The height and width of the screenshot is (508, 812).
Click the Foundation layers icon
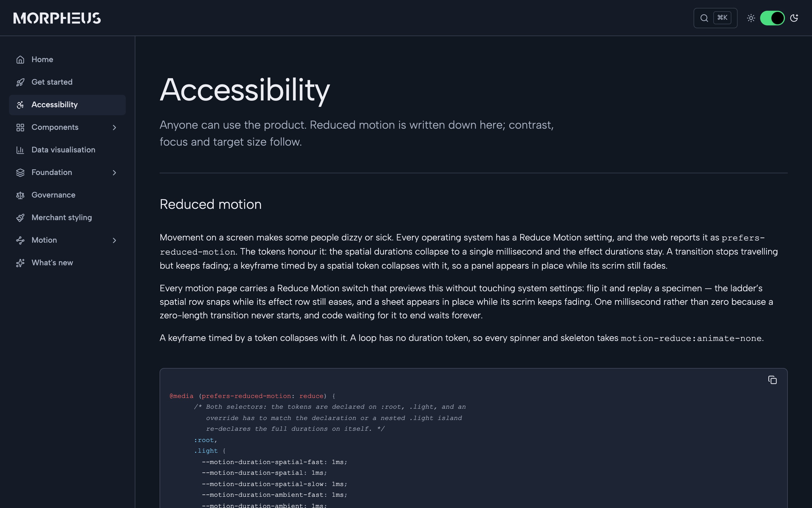[20, 173]
